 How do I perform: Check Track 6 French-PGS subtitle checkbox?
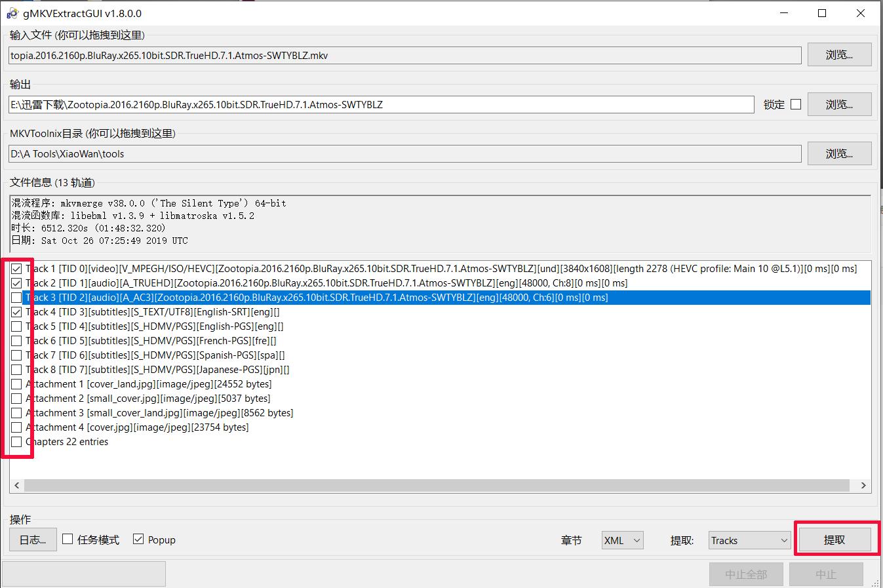(x=16, y=341)
